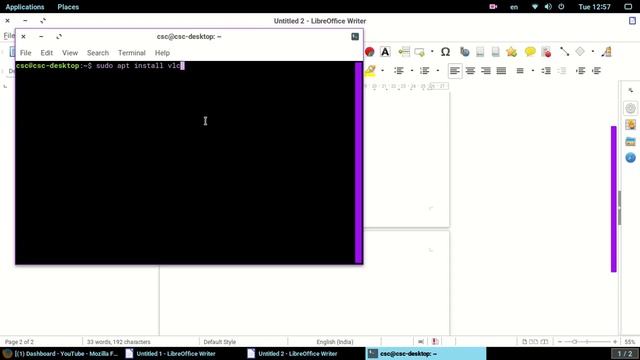Open the sidebar Navigator compass icon
640x360 pixels.
(x=630, y=158)
